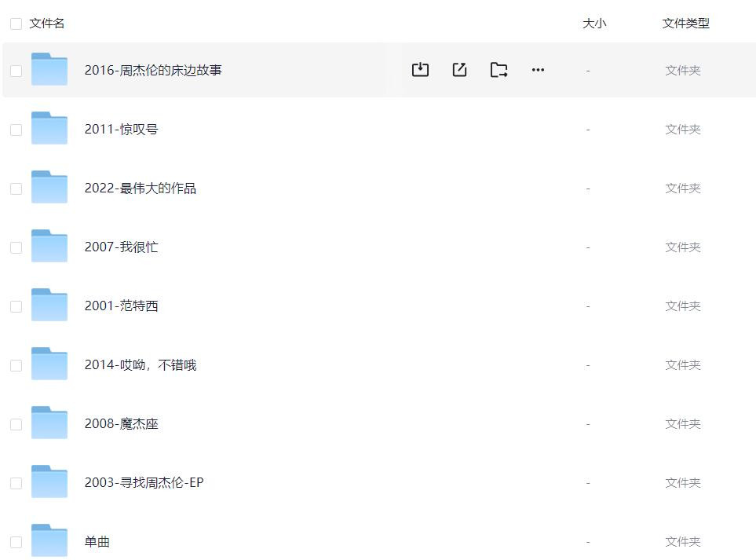Click folder icon of 2011-惊叹号
756x560 pixels.
point(49,128)
